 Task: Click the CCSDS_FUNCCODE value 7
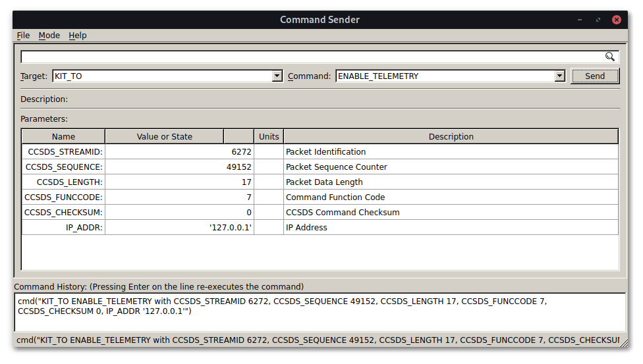[x=179, y=197]
